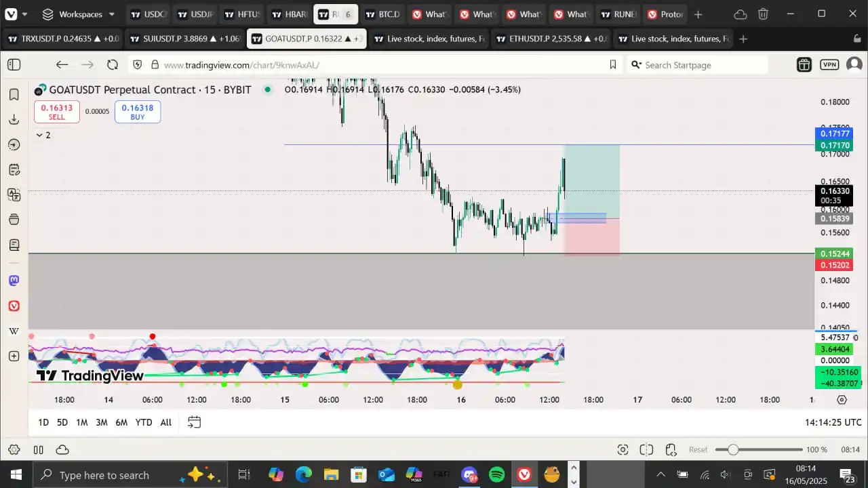Open the Reading List panel
Image resolution: width=868 pixels, height=488 pixels.
point(14,245)
